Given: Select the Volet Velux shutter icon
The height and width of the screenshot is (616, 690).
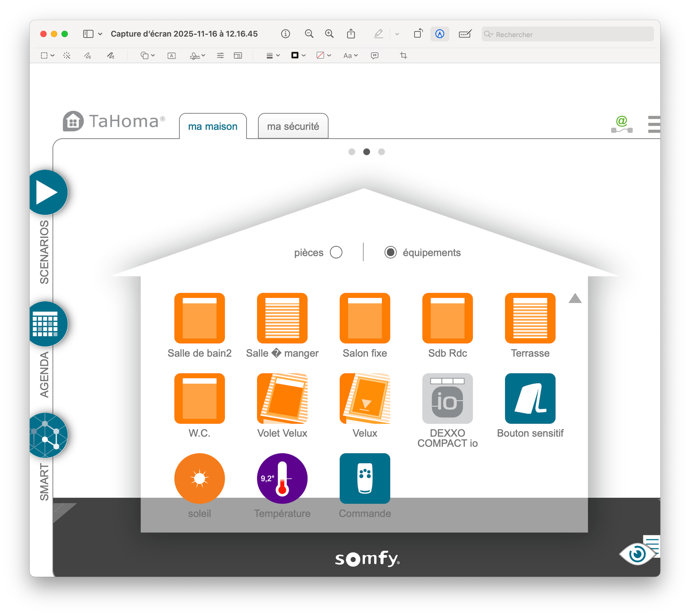Looking at the screenshot, I should coord(282,398).
